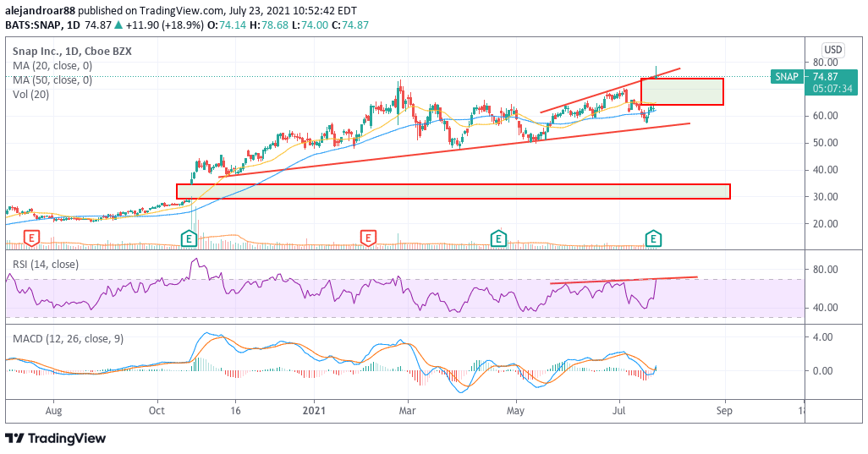Click the green SNAP ticker label
The height and width of the screenshot is (454, 868).
point(786,76)
